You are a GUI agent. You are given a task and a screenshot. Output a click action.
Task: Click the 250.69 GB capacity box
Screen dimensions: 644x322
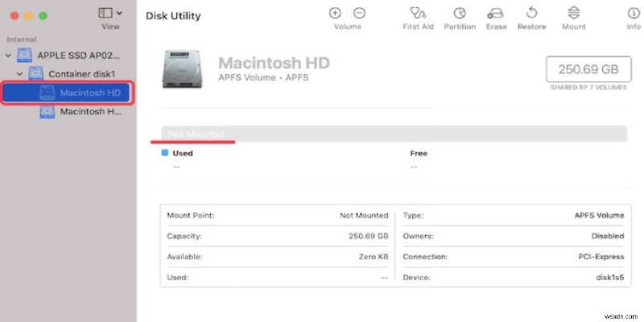click(588, 69)
